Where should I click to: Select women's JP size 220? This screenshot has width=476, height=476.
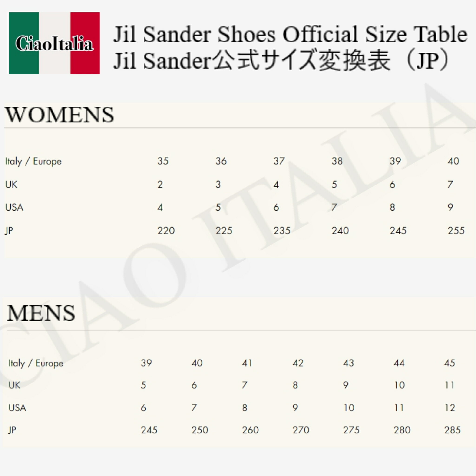[166, 231]
